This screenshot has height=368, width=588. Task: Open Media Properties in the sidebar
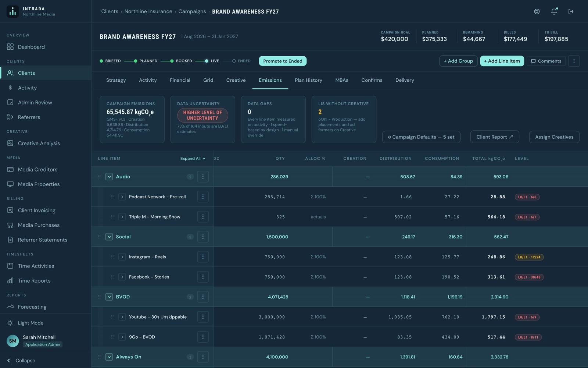(46, 184)
